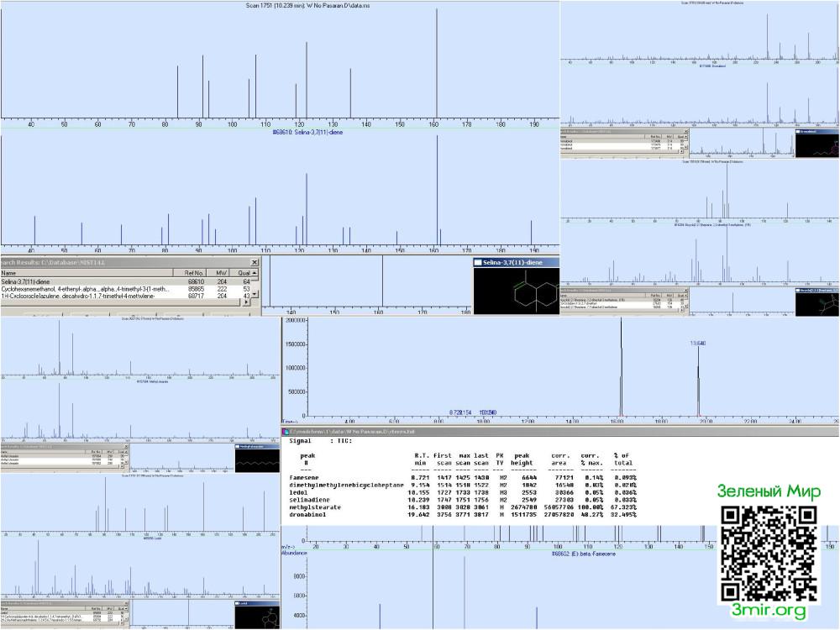The height and width of the screenshot is (630, 840).
Task: Open the 3mir.org link
Action: tap(769, 610)
